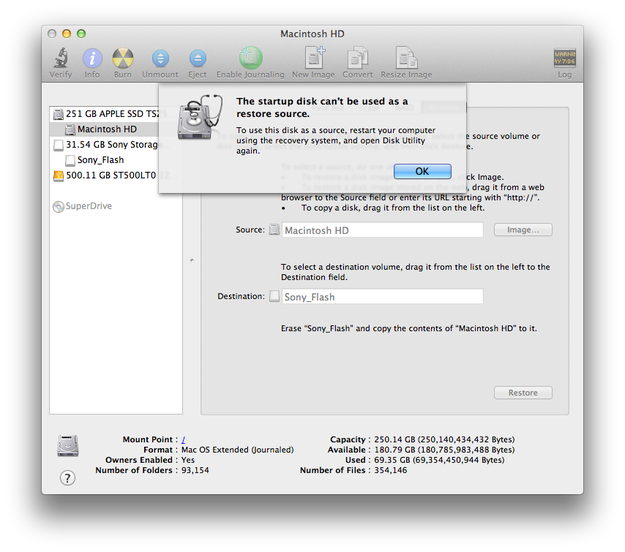Click the Convert toolbar icon
Viewport: 625px width, 552px height.
(358, 58)
